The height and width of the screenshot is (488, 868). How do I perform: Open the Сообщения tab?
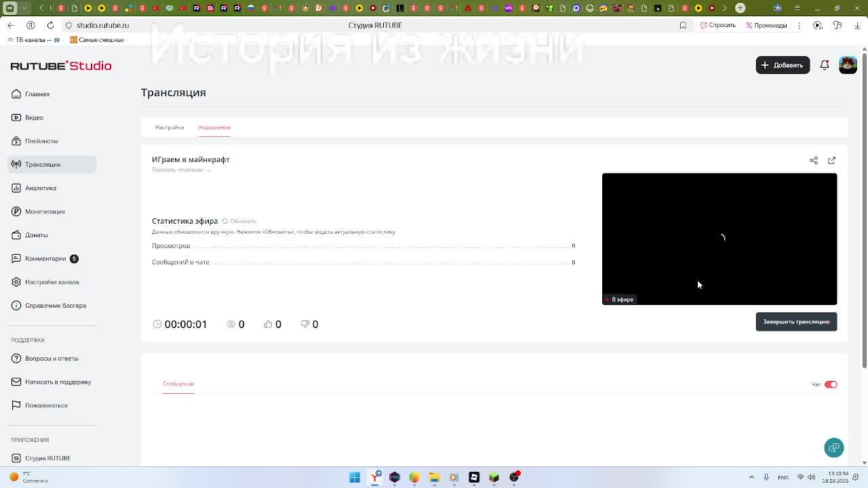178,384
